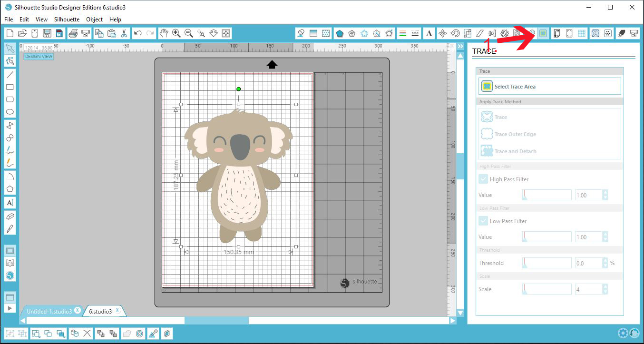Save the design with floppy disk icon
The image size is (644, 344).
pos(47,33)
